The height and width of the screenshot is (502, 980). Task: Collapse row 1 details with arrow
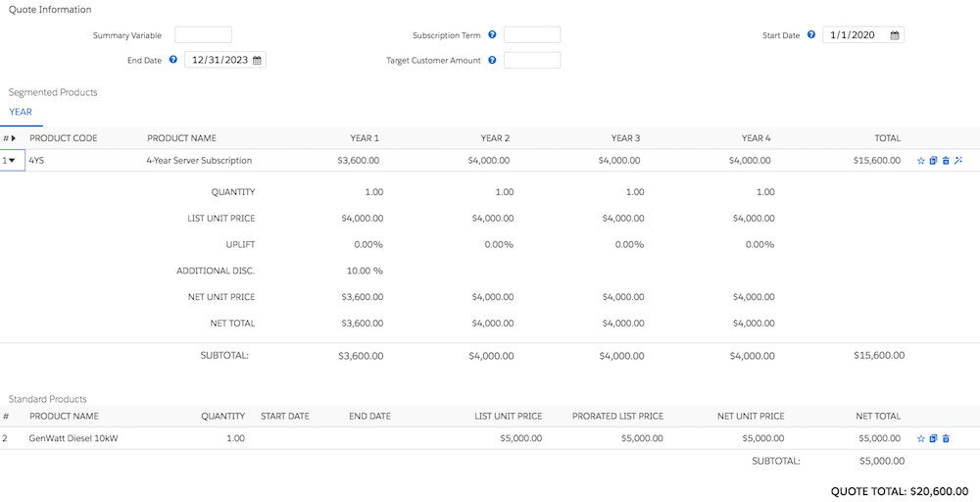(11, 161)
